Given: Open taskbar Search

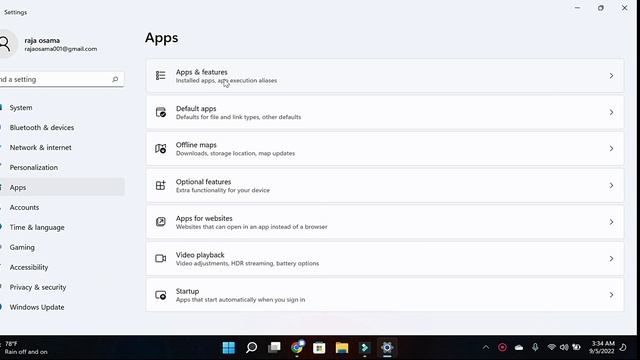Looking at the screenshot, I should pyautogui.click(x=251, y=348).
